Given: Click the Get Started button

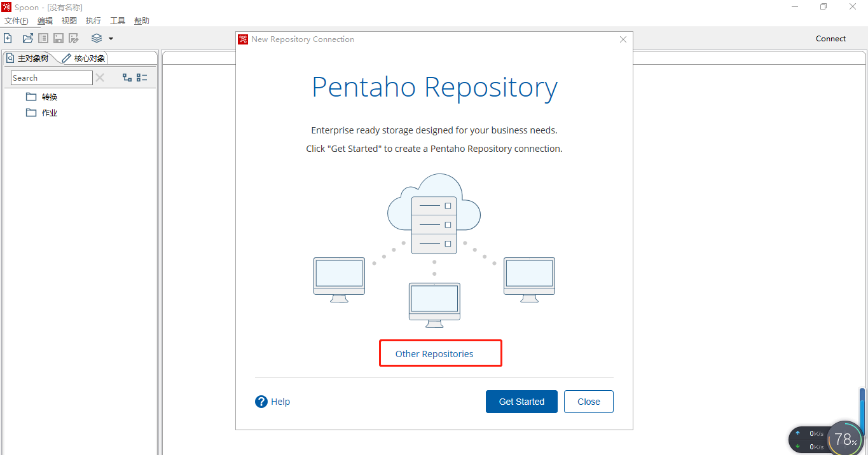Looking at the screenshot, I should tap(521, 402).
